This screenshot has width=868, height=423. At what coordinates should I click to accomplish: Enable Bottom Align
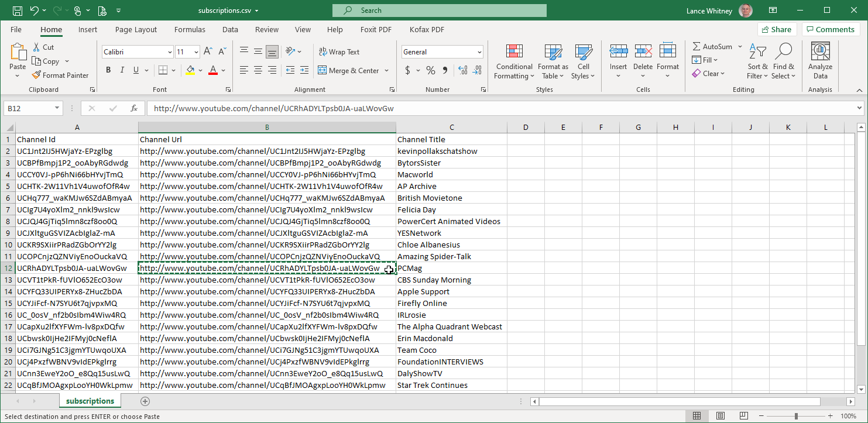[x=272, y=52]
